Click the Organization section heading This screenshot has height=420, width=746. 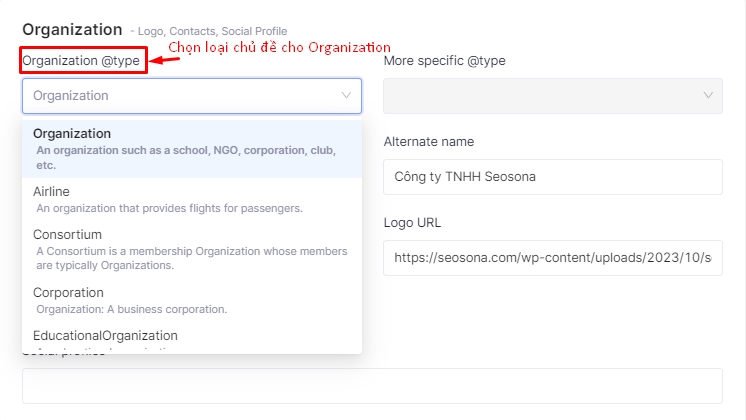[72, 29]
